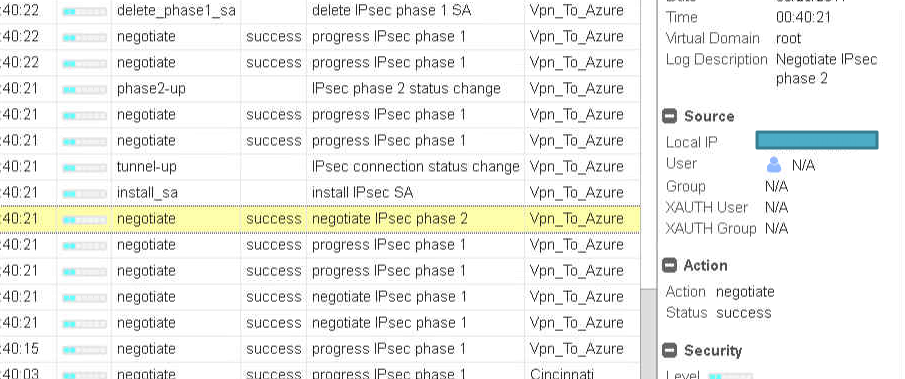Click level bar icon in delete_phase1_sa row

click(84, 12)
